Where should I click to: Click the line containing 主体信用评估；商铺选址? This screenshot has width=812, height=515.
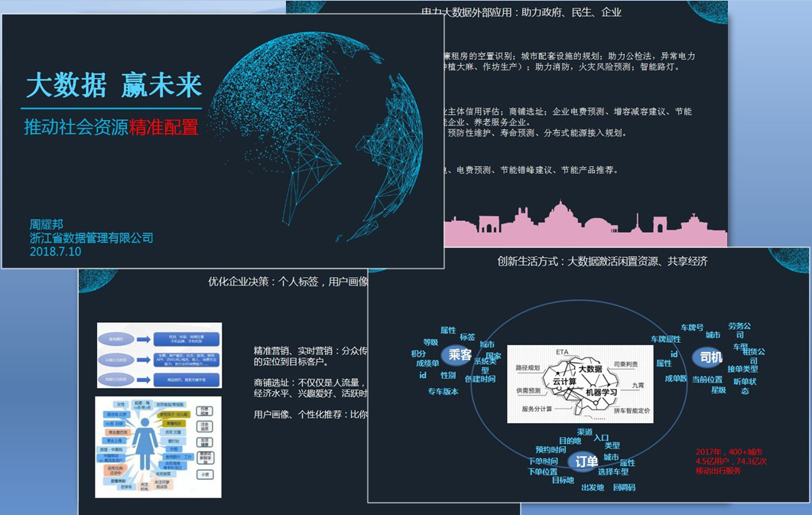tap(568, 112)
